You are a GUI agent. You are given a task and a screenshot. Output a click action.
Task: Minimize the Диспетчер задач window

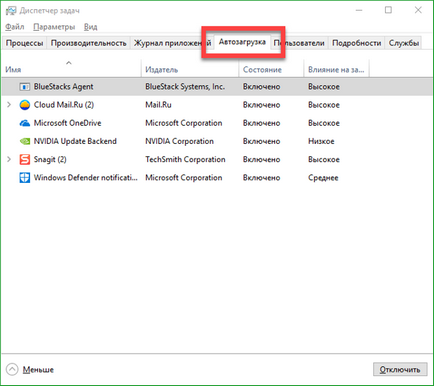[359, 10]
